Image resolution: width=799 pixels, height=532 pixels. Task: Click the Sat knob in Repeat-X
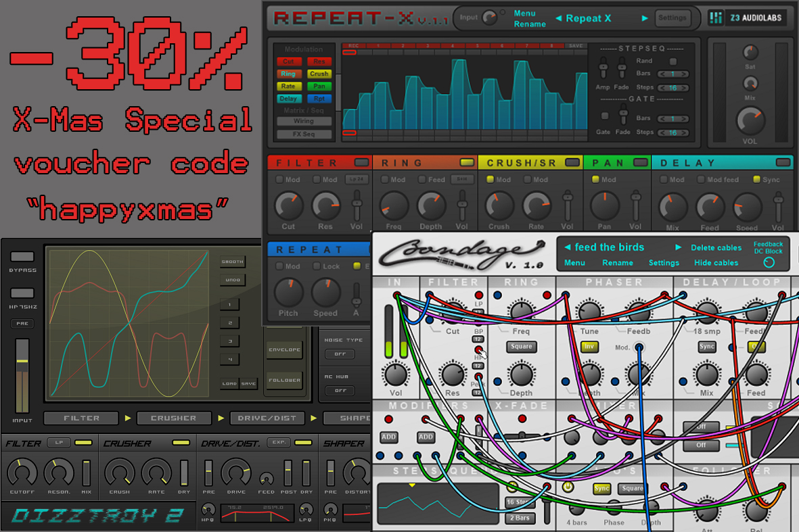pos(750,52)
